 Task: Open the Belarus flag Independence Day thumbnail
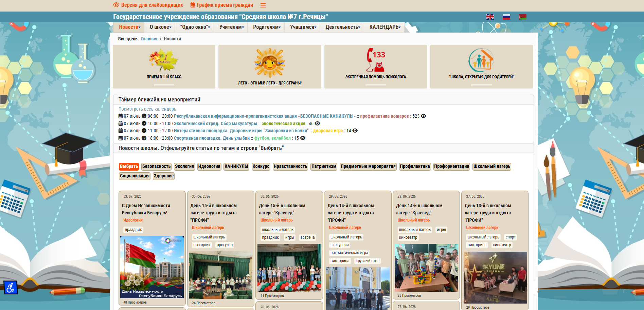(x=152, y=267)
